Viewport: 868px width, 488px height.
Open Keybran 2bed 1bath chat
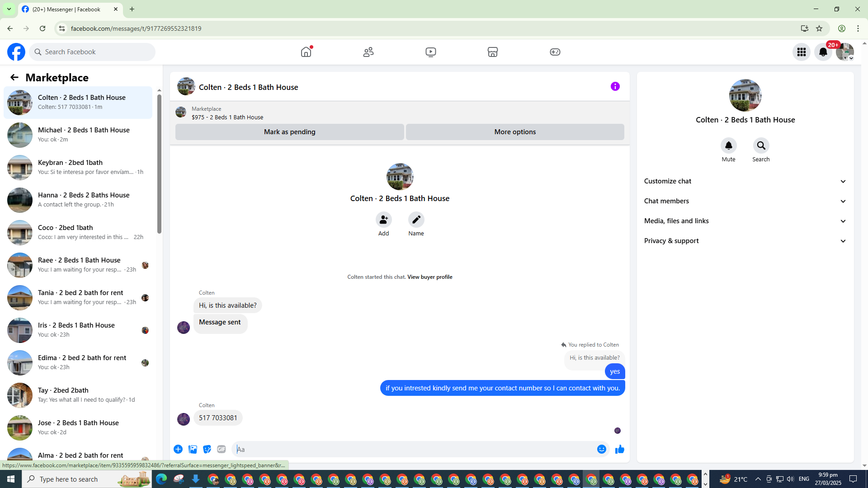[x=78, y=167]
